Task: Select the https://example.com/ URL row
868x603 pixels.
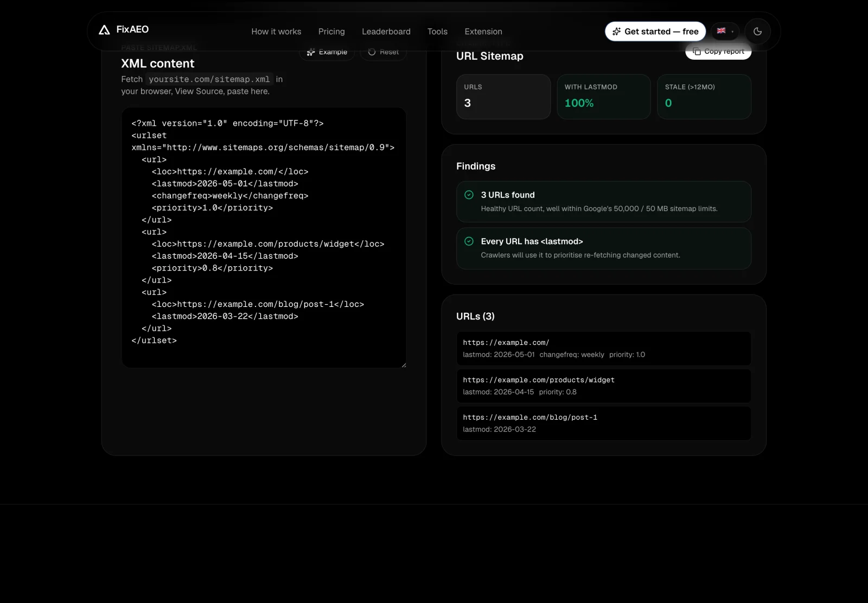Action: [x=604, y=348]
